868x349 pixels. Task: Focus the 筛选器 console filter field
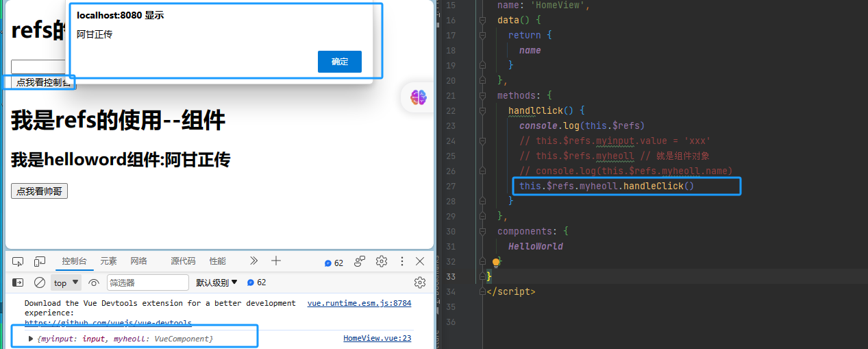pyautogui.click(x=147, y=282)
